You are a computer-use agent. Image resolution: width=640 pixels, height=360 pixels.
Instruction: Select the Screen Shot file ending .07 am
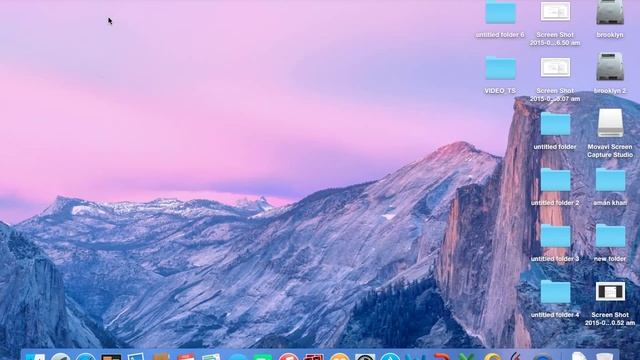555,67
